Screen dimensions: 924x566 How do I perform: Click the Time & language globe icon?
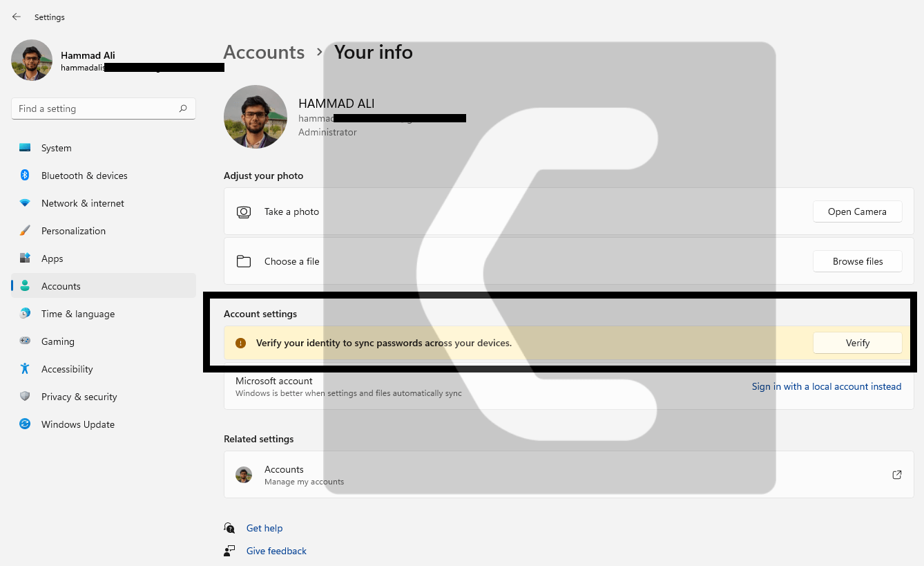25,314
